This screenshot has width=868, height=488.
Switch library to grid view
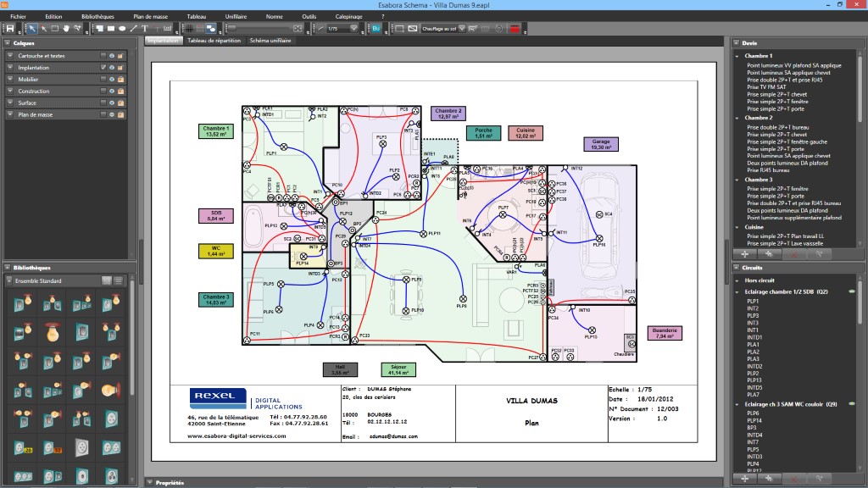107,280
